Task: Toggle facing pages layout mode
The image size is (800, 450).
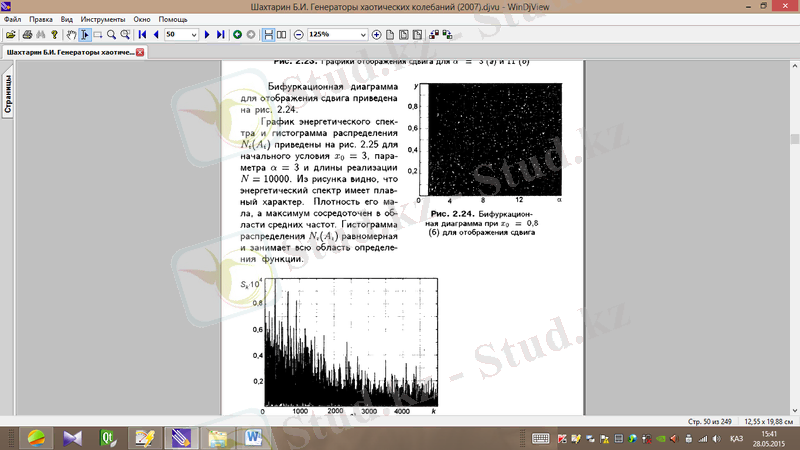Action: click(281, 34)
